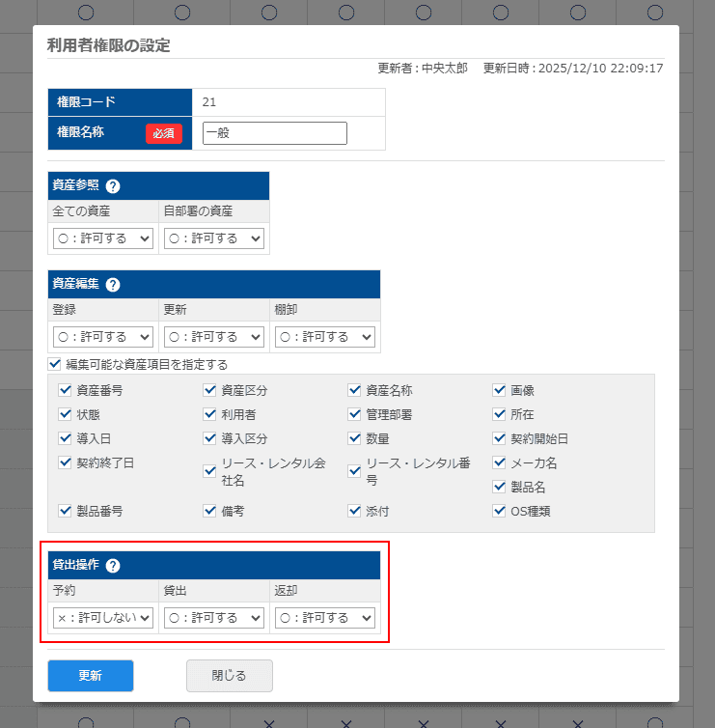The image size is (715, 728).
Task: Uncheck the 資産番号 checkbox
Action: coord(66,391)
